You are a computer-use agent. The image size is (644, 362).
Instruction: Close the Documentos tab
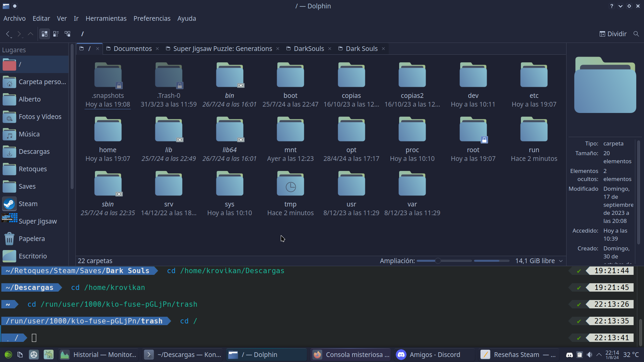pyautogui.click(x=157, y=49)
